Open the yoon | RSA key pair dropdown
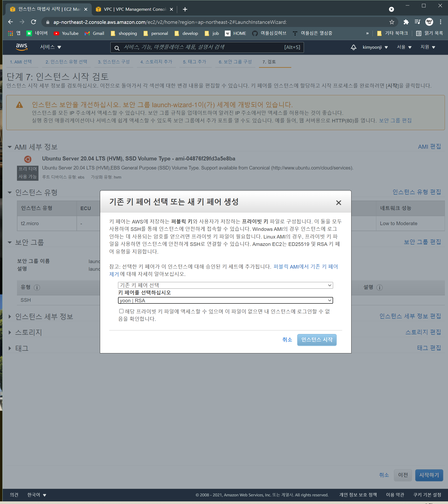This screenshot has width=448, height=504. [225, 300]
